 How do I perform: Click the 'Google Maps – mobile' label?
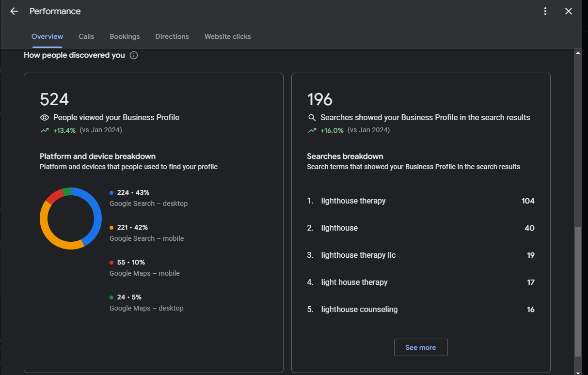144,273
